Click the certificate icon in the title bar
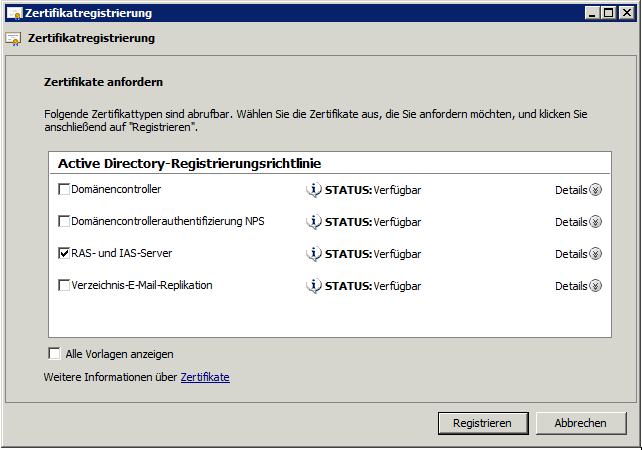 (15, 13)
